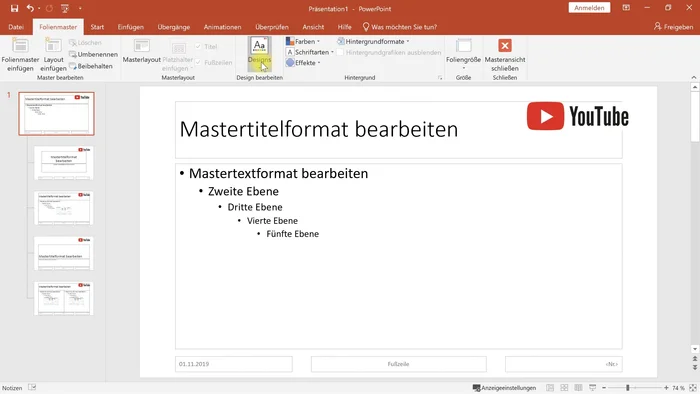700x394 pixels.
Task: Switch to the Ansicht tab
Action: click(313, 27)
